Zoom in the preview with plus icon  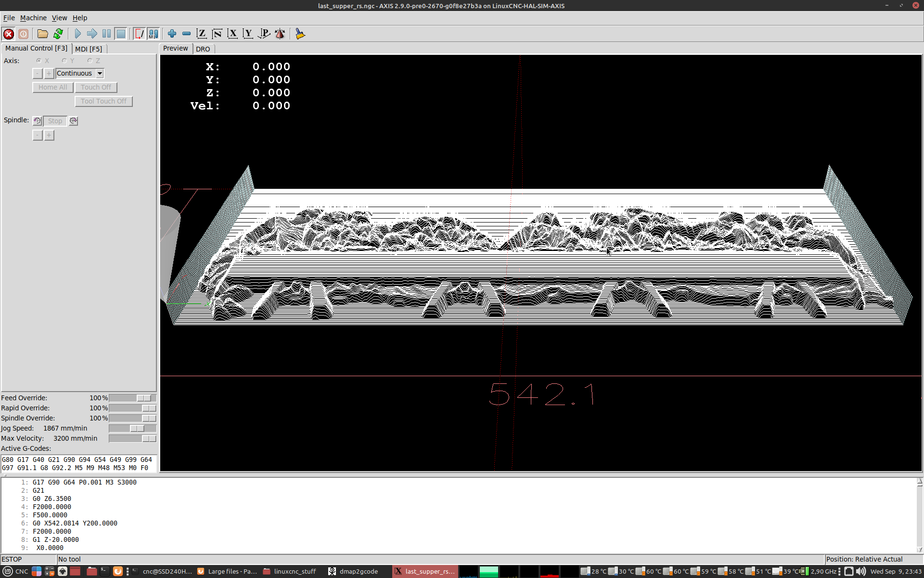[172, 34]
